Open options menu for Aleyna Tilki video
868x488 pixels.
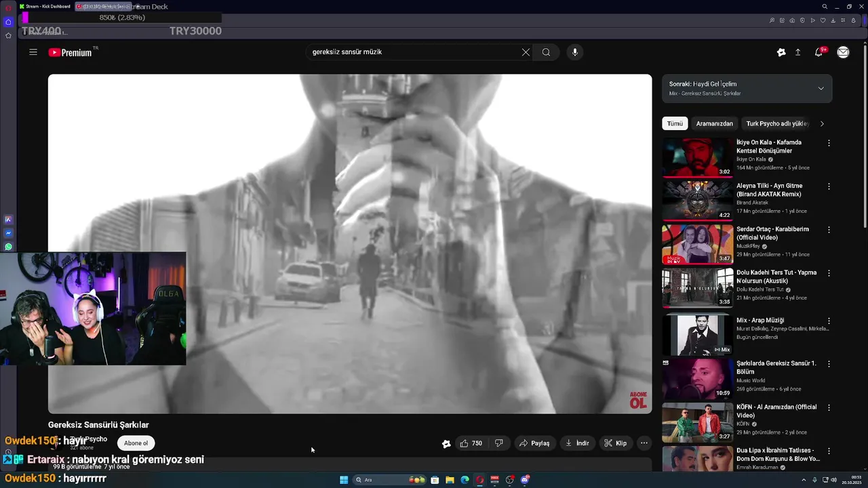pyautogui.click(x=829, y=186)
